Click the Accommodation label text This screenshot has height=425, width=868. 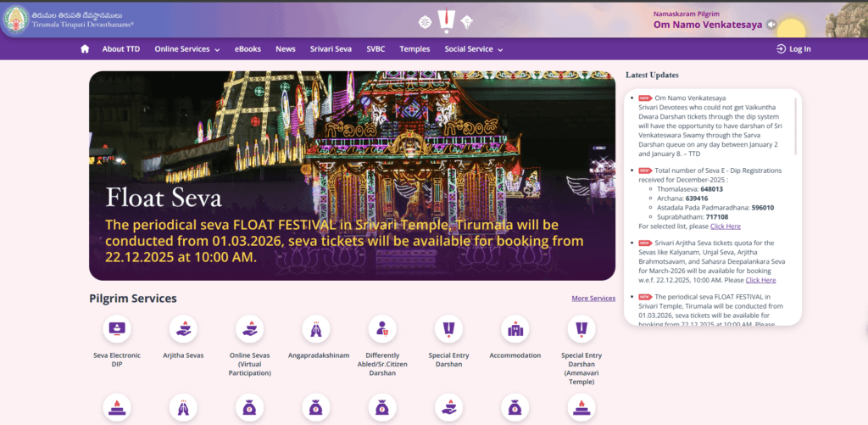(x=515, y=355)
